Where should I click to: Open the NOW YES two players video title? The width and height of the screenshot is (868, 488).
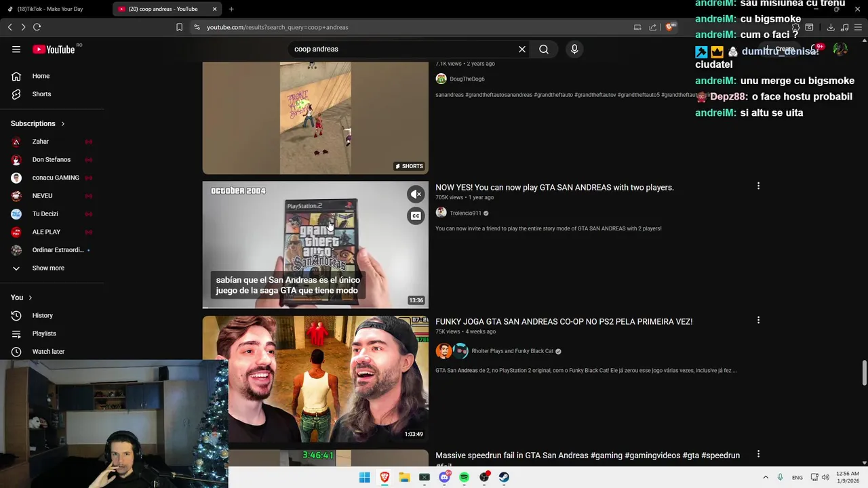[555, 187]
